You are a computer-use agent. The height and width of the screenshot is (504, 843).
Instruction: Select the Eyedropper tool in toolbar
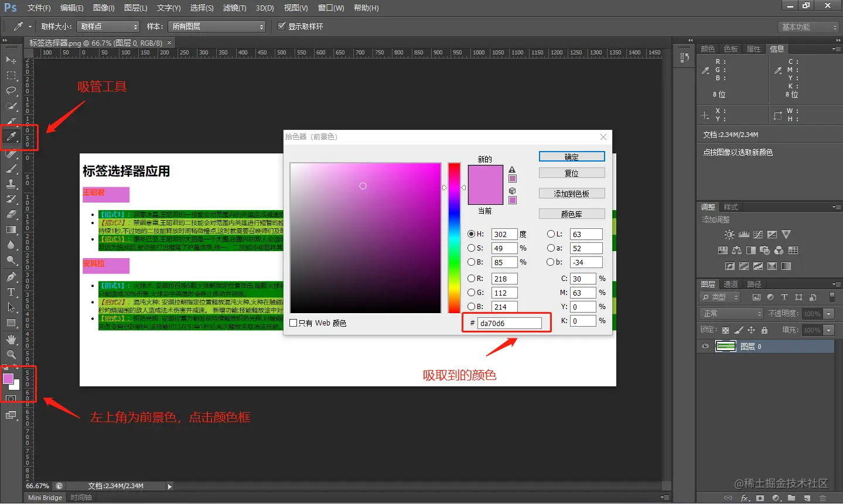point(11,137)
